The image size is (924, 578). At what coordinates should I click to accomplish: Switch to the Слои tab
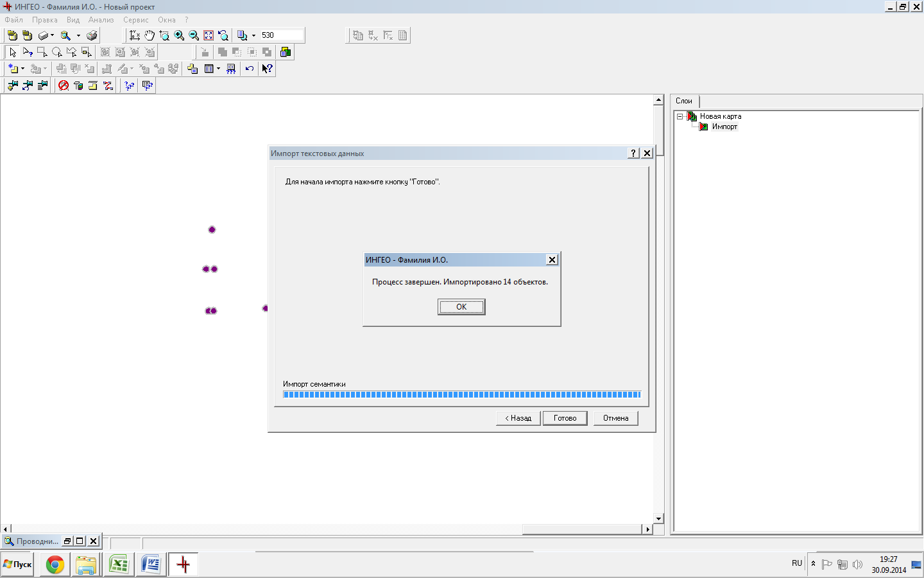(x=684, y=101)
